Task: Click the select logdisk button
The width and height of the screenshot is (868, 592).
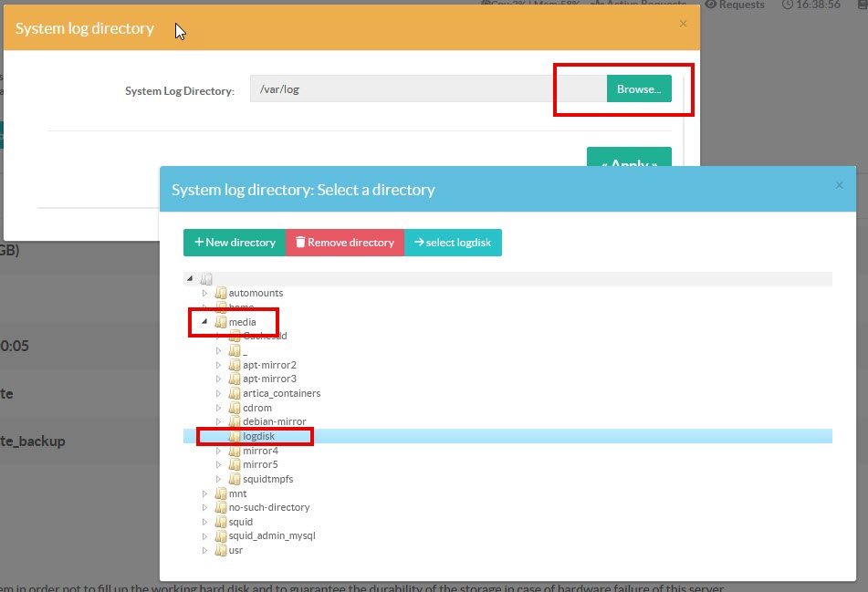Action: [x=453, y=243]
